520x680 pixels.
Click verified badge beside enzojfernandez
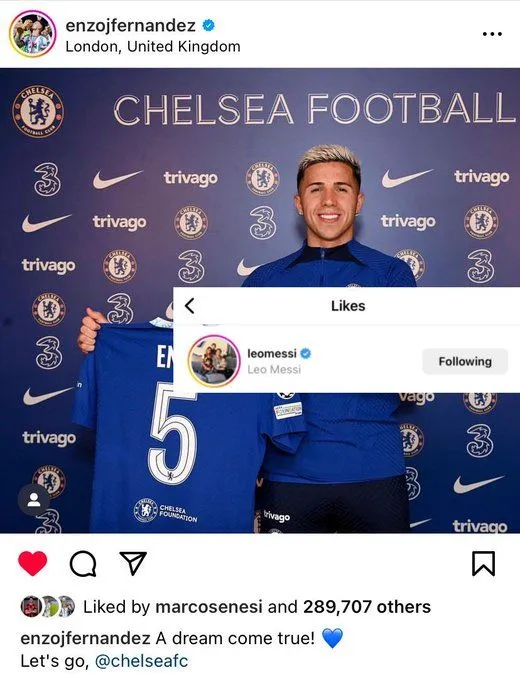pyautogui.click(x=209, y=26)
